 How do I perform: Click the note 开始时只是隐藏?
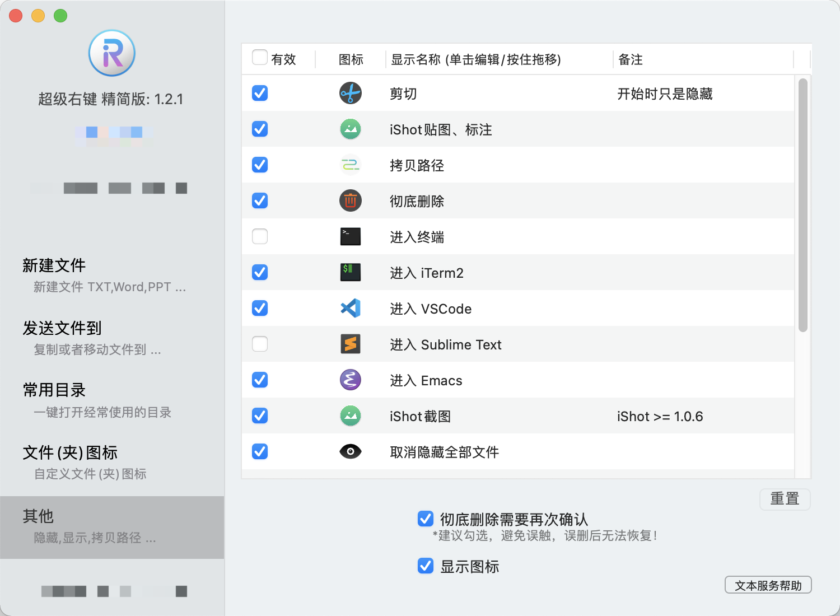(665, 94)
